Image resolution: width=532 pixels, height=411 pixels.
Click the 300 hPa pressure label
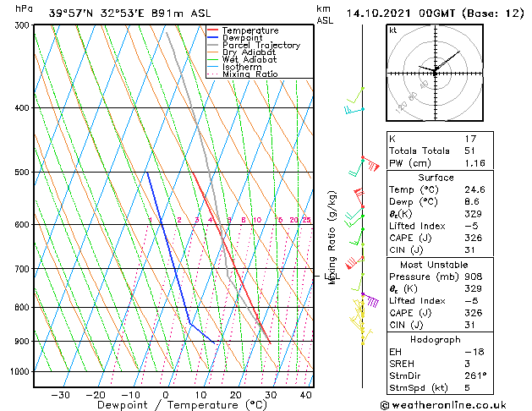click(x=23, y=25)
